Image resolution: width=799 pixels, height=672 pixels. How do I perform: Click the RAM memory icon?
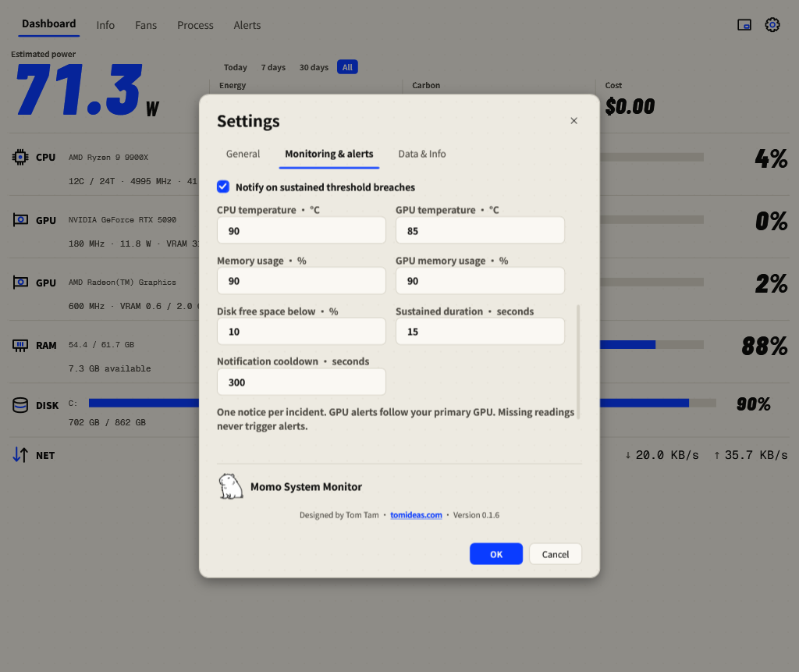[x=20, y=346]
